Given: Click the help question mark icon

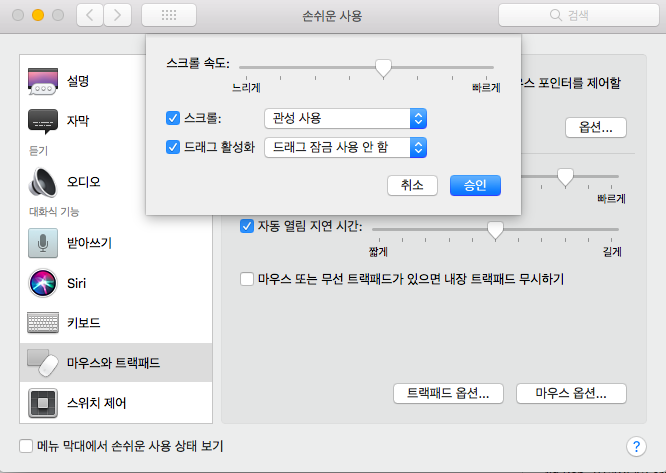Looking at the screenshot, I should coord(634,446).
